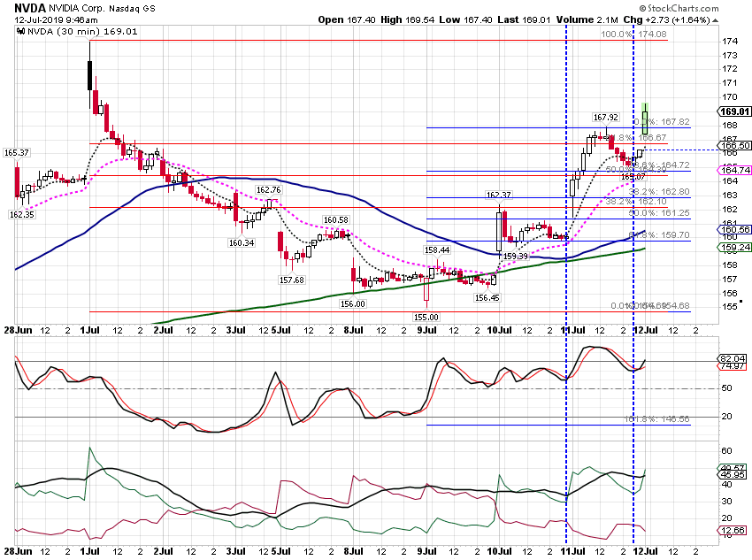Click the 162.37 price annotation
The image size is (752, 560).
click(x=499, y=195)
